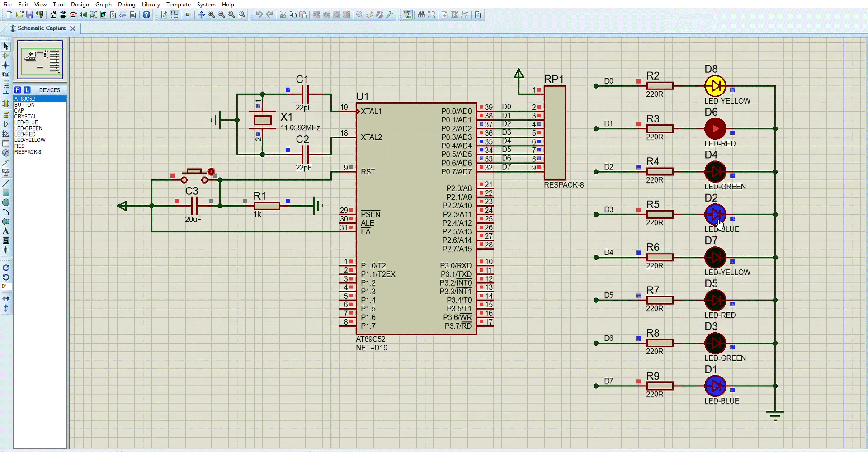Click the RP1 resistor pack
The image size is (868, 452).
point(555,133)
